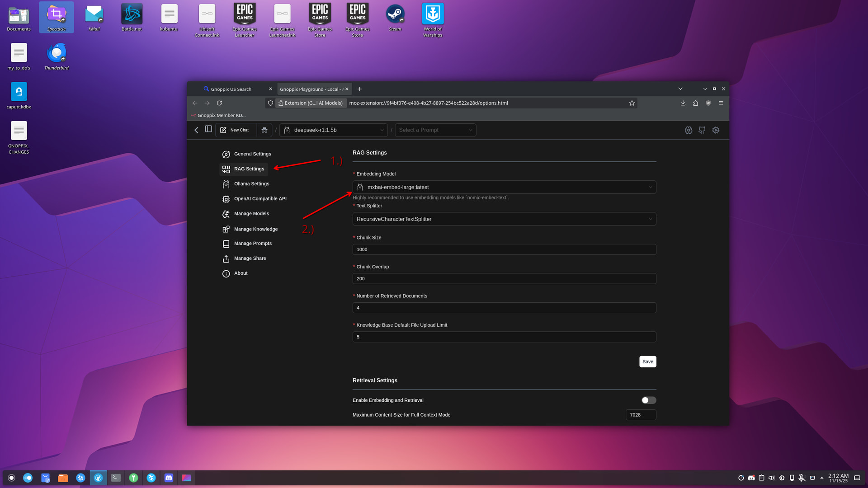Toggle the sidebar panel icon

[208, 129]
